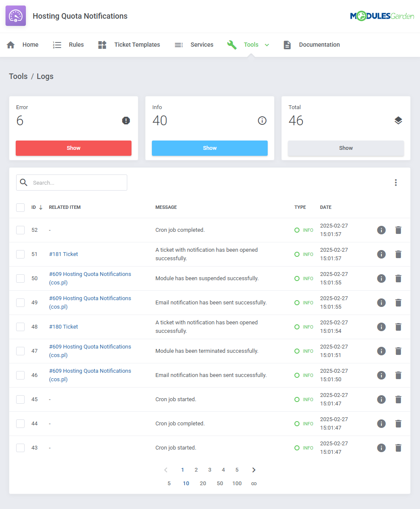The height and width of the screenshot is (509, 420).
Task: Click the Documentation file icon
Action: pyautogui.click(x=287, y=45)
